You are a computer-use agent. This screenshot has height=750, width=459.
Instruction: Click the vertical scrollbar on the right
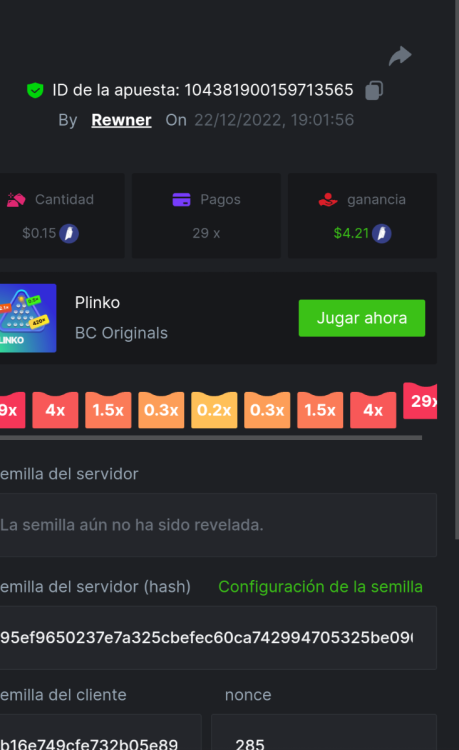tap(457, 270)
